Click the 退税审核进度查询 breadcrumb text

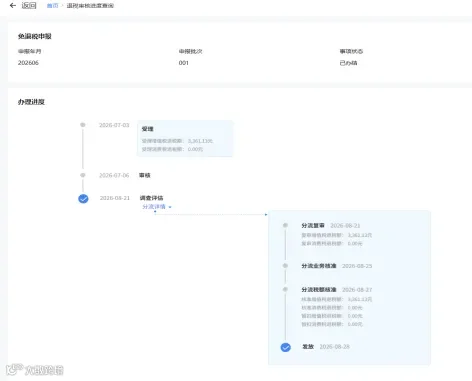click(90, 6)
